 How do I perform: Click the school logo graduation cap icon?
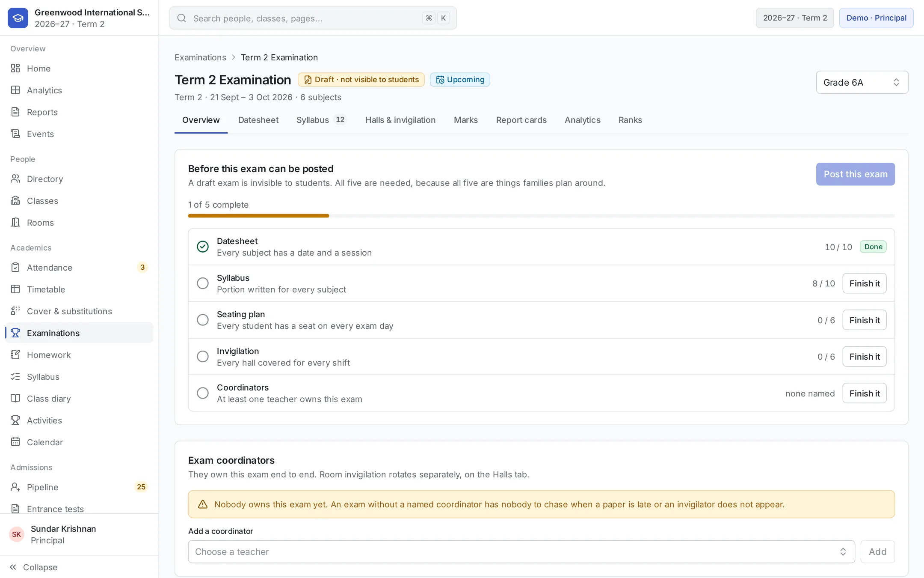(x=18, y=18)
